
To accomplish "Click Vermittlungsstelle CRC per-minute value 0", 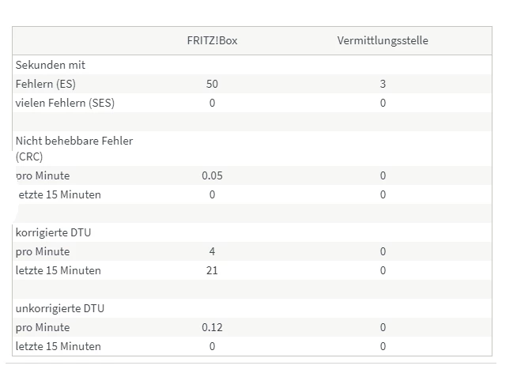I will [383, 175].
